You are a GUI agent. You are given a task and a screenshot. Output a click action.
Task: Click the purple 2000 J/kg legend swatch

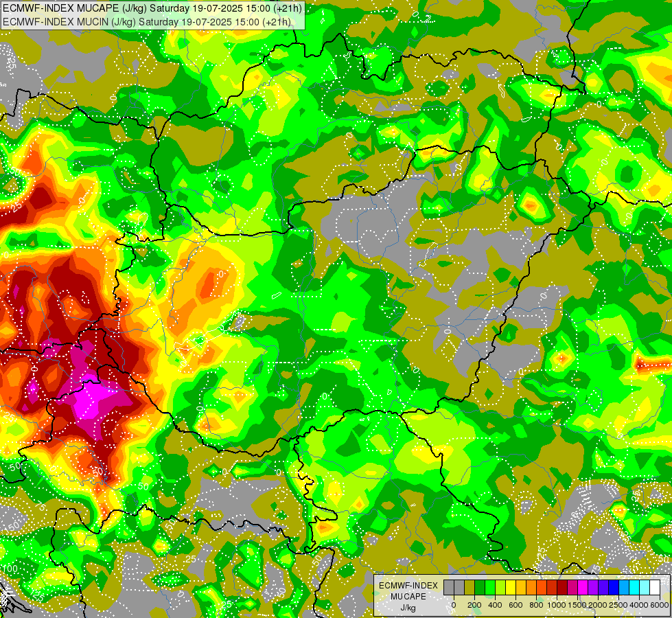594,588
